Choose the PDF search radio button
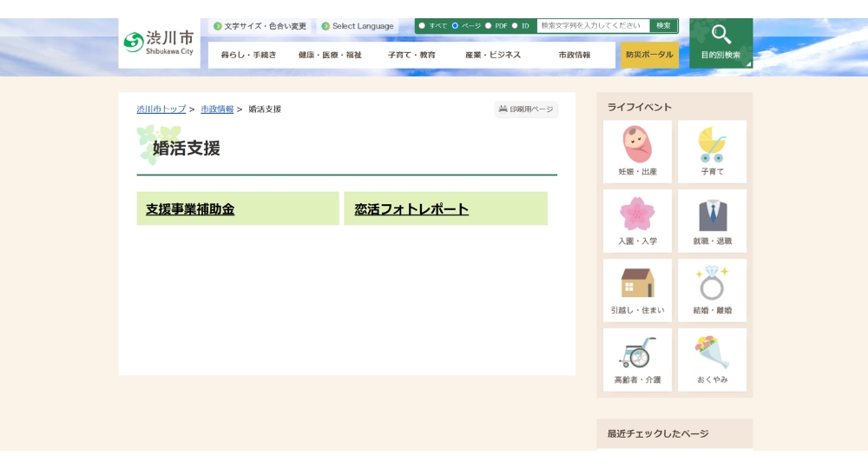 [x=488, y=26]
